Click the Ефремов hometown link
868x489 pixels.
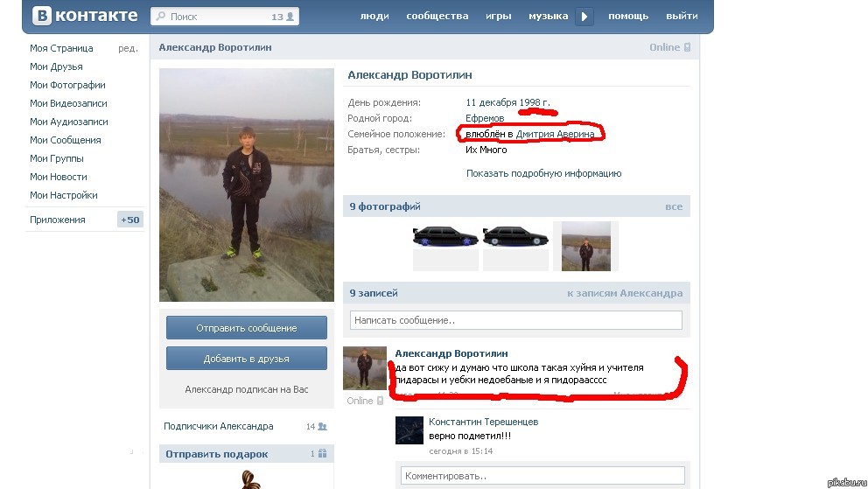(485, 118)
